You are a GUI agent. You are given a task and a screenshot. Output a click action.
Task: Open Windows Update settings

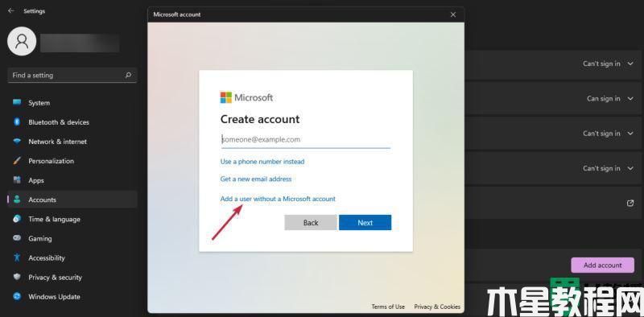tap(72, 296)
